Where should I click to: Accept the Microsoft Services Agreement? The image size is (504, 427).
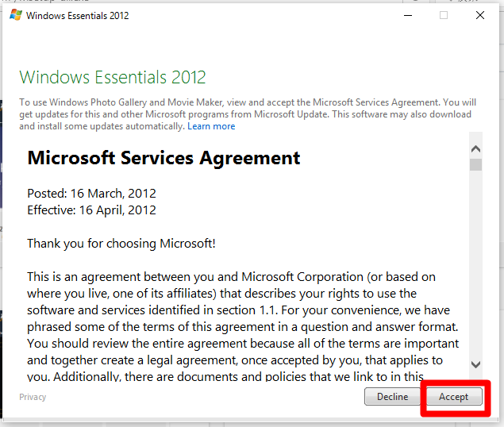click(453, 397)
